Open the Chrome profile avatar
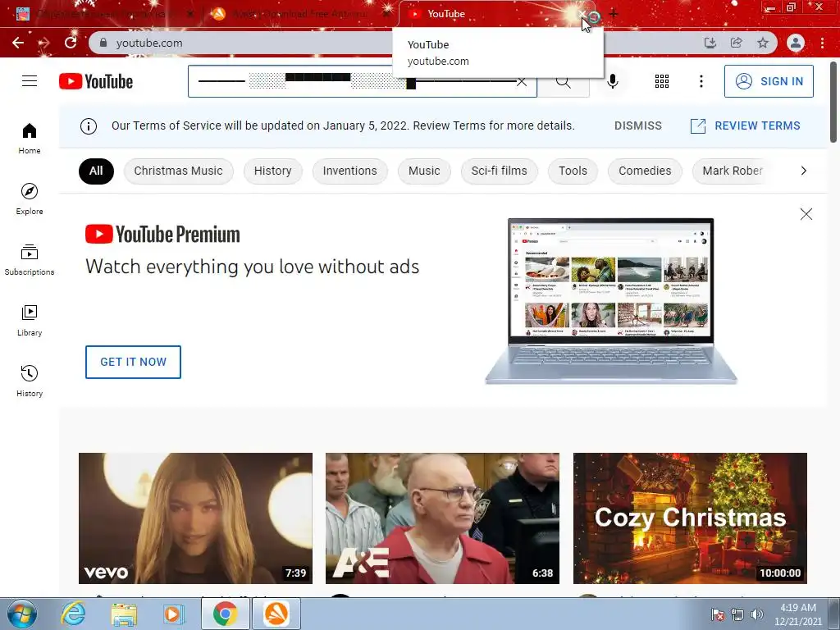This screenshot has width=840, height=630. [796, 43]
